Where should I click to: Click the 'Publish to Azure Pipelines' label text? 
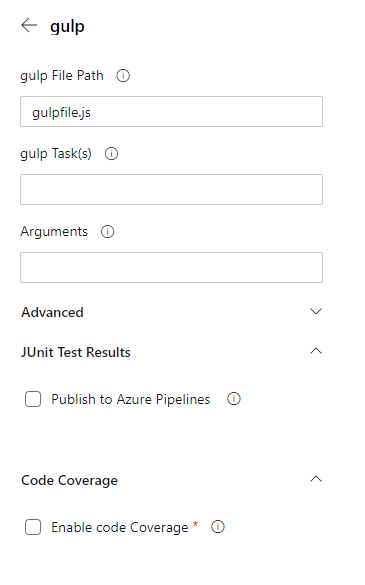click(x=131, y=399)
